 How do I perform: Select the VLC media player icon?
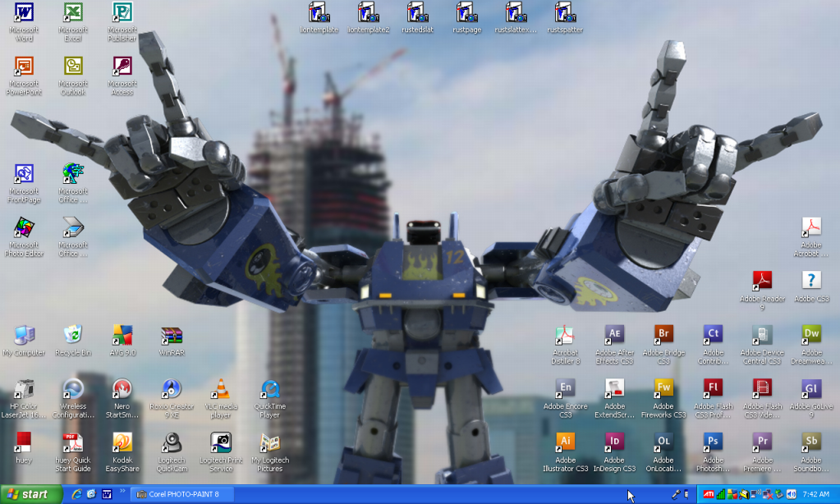[x=220, y=388]
